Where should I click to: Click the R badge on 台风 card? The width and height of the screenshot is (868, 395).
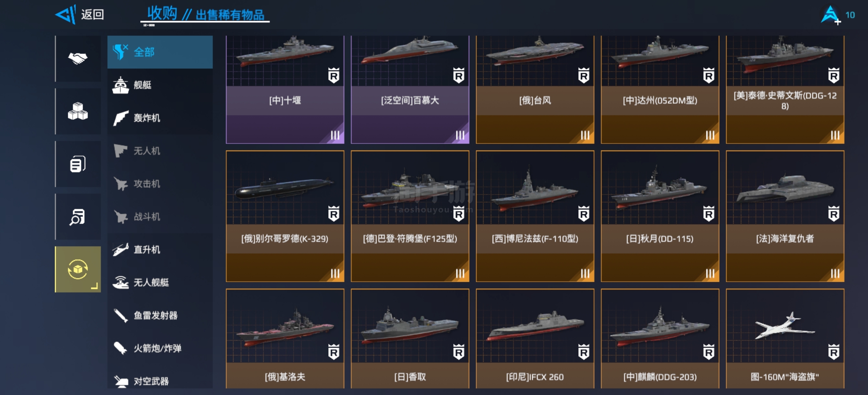click(584, 75)
